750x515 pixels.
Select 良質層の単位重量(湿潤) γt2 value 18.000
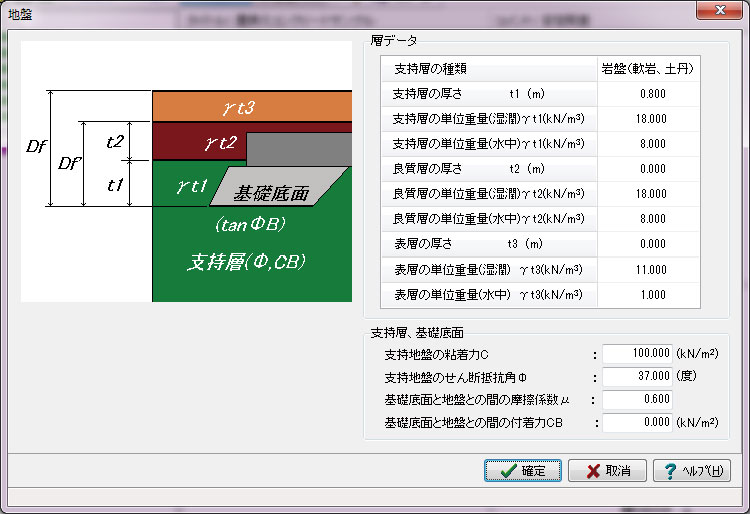pyautogui.click(x=649, y=194)
